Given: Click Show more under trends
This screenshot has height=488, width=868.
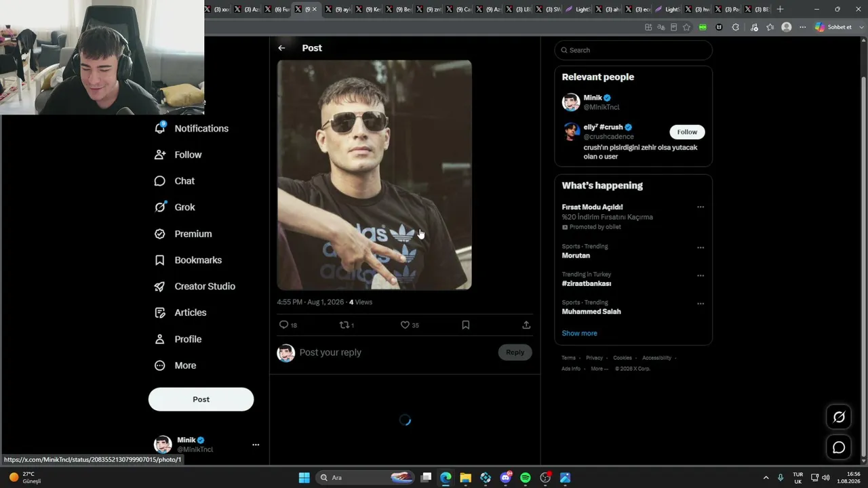Looking at the screenshot, I should coord(579,333).
